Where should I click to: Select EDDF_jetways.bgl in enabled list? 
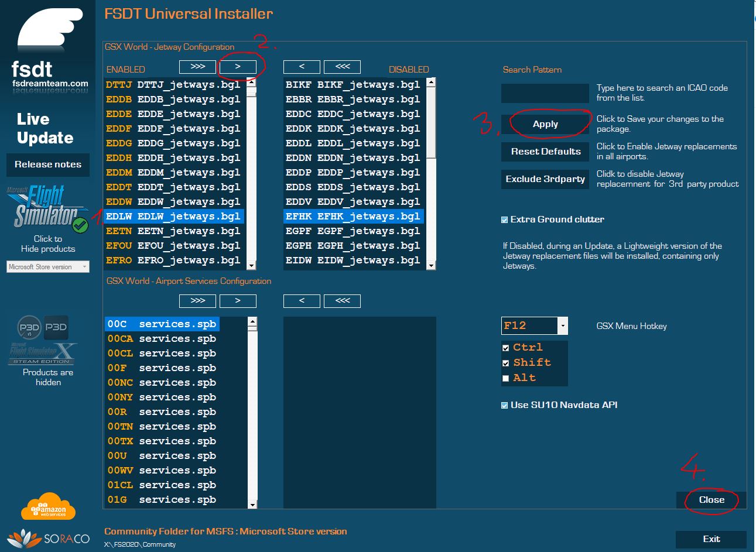[175, 129]
